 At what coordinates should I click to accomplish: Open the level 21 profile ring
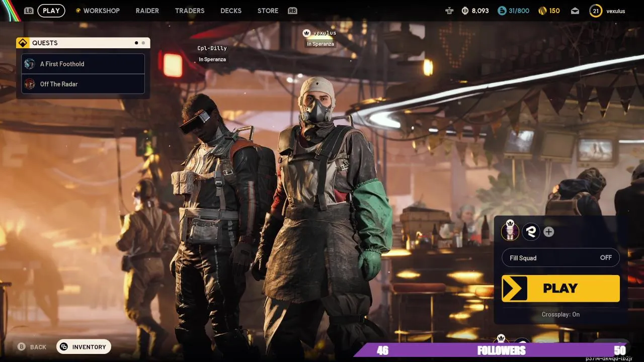(x=596, y=11)
